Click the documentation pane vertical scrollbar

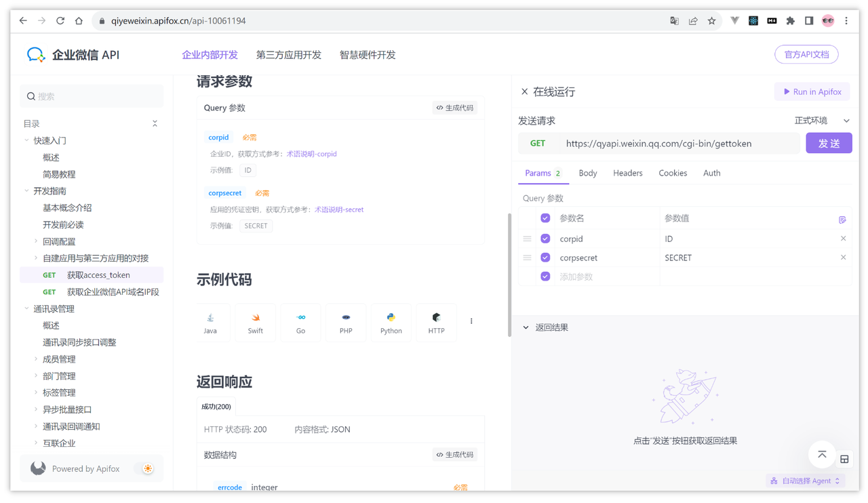[509, 275]
